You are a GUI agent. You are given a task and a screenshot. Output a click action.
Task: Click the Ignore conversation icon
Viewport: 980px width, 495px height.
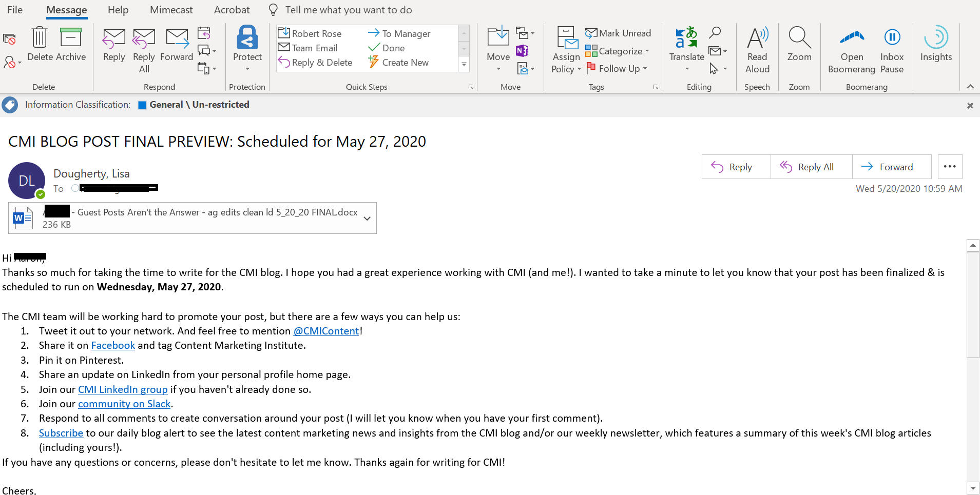coord(9,39)
